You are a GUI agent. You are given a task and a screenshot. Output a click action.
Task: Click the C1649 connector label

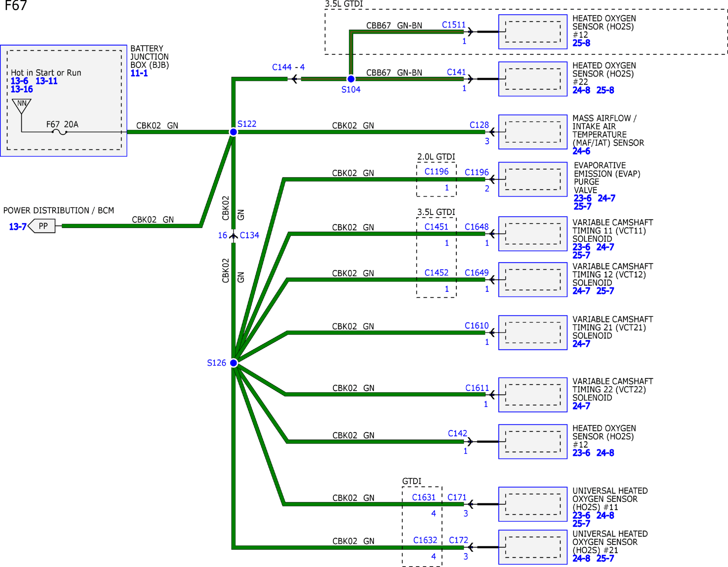click(477, 273)
